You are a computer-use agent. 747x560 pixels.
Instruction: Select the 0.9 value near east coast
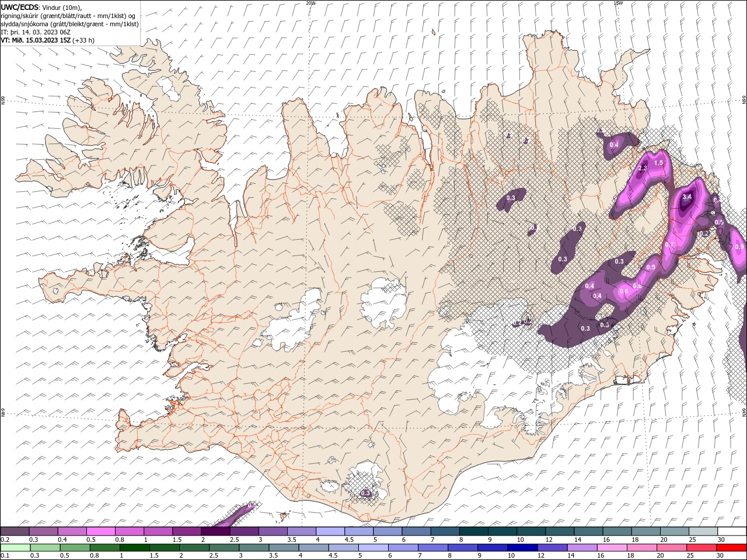tap(739, 247)
